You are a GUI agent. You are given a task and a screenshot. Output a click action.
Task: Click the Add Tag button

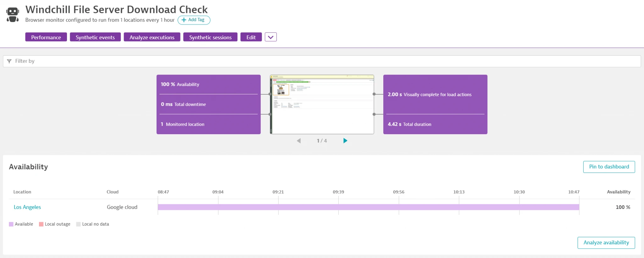(194, 20)
